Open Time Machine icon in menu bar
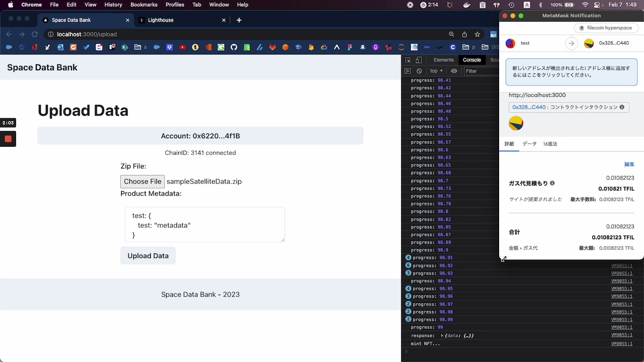 (x=512, y=5)
